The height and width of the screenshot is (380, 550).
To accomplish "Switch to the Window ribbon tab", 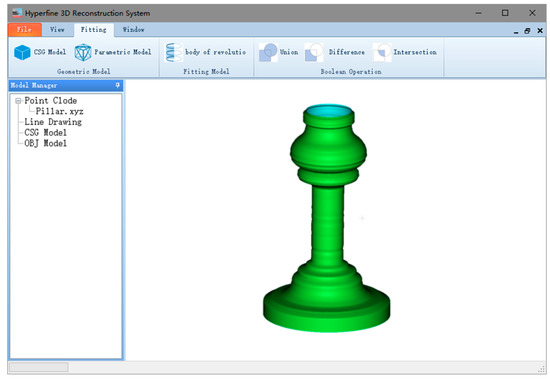I will point(133,30).
